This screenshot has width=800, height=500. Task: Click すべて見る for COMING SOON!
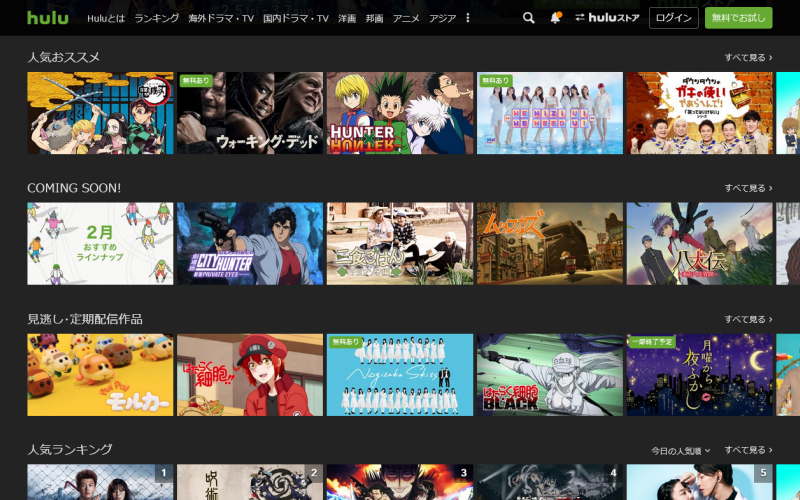point(748,188)
